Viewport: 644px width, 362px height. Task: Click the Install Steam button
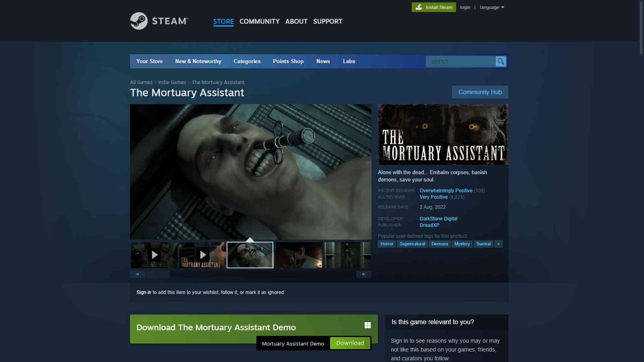(433, 7)
